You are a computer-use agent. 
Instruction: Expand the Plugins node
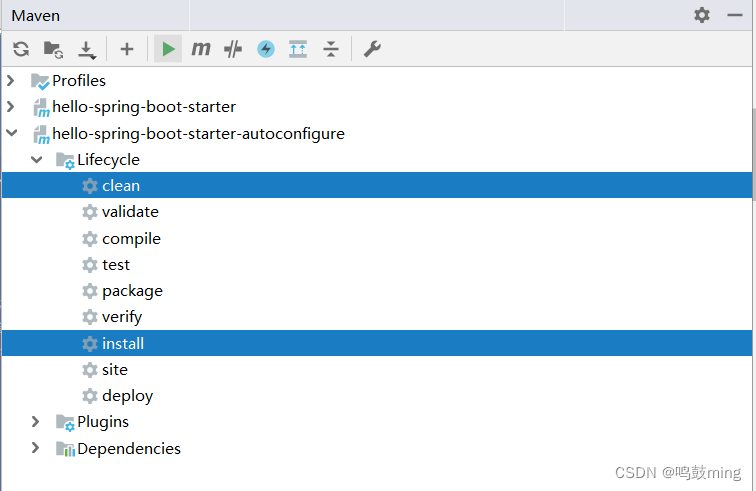pyautogui.click(x=36, y=422)
